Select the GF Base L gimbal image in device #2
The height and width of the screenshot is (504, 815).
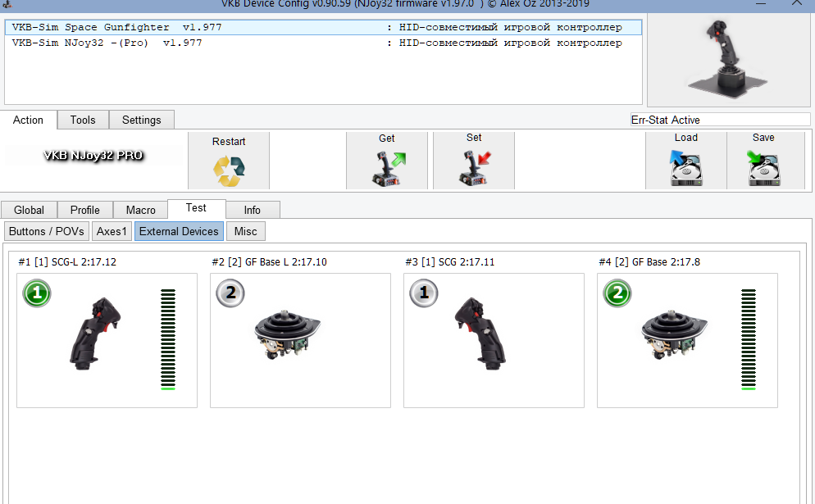[288, 335]
